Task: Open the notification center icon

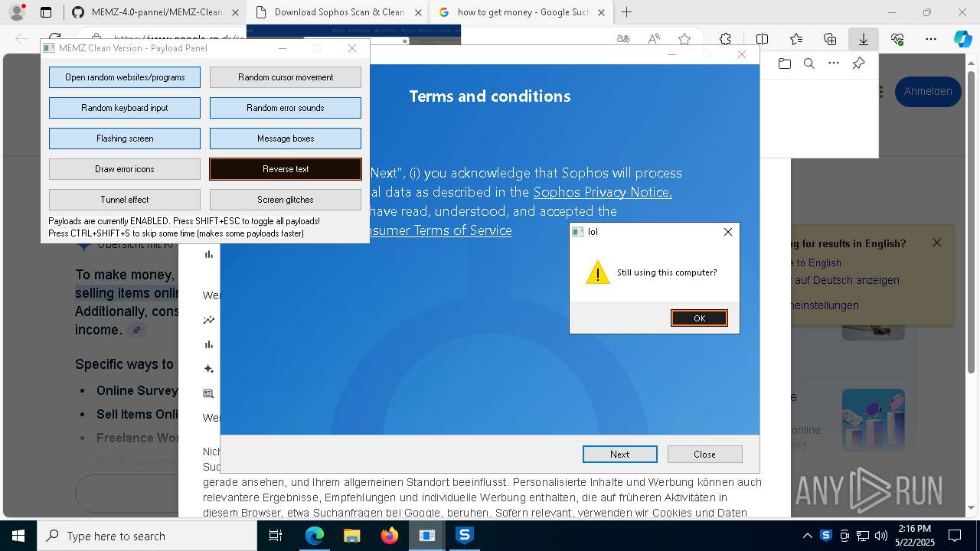Action: pos(955,536)
